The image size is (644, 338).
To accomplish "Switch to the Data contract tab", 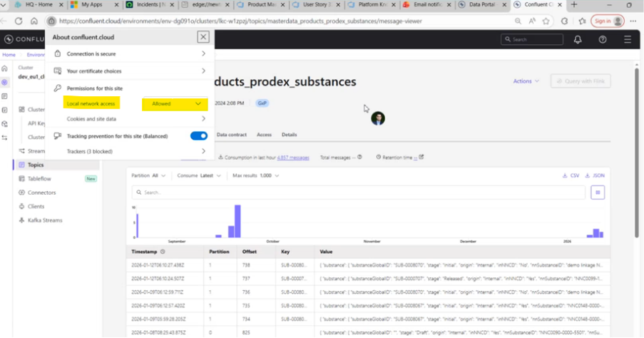I will pyautogui.click(x=232, y=135).
